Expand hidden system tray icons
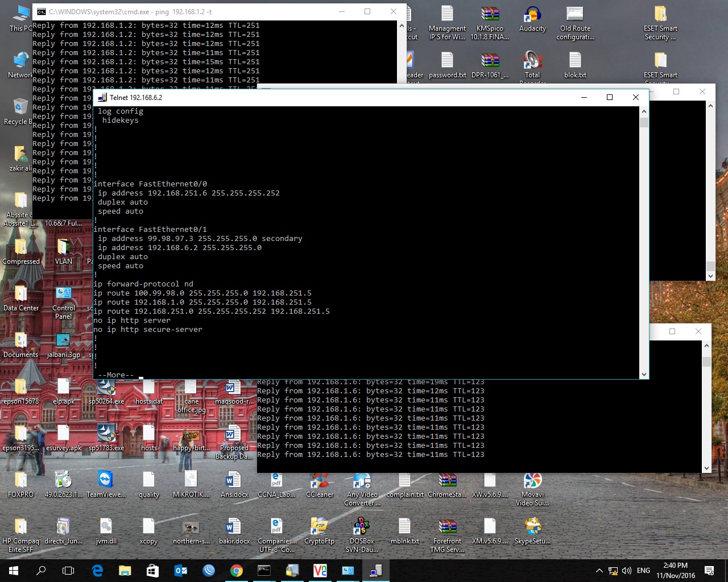728x582 pixels. pos(599,571)
